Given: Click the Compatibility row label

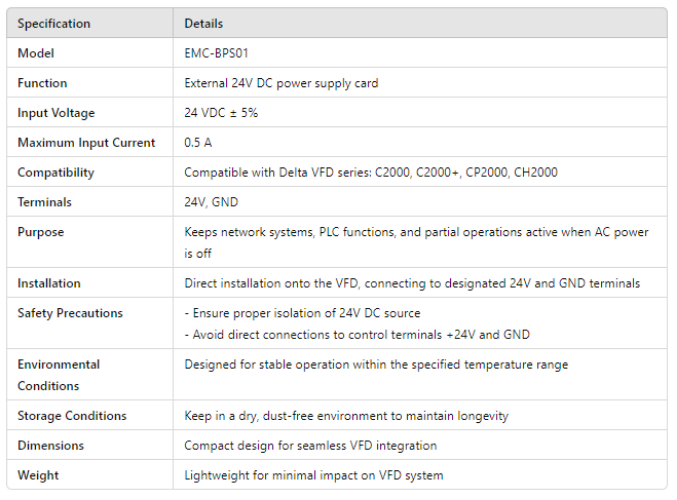Looking at the screenshot, I should click(56, 173).
